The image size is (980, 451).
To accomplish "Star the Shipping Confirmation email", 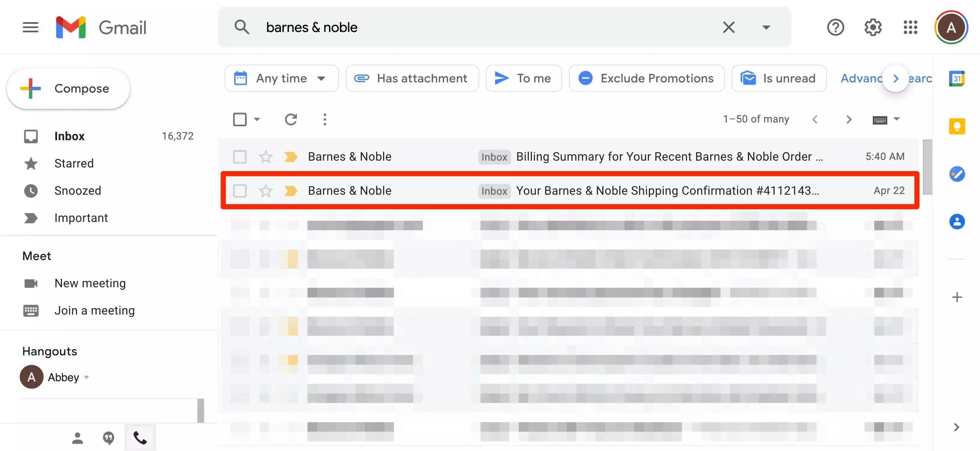I will tap(265, 191).
